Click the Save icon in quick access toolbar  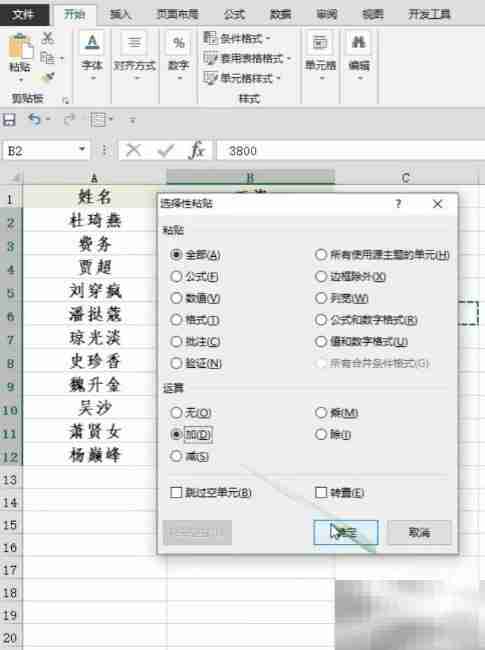pos(9,120)
